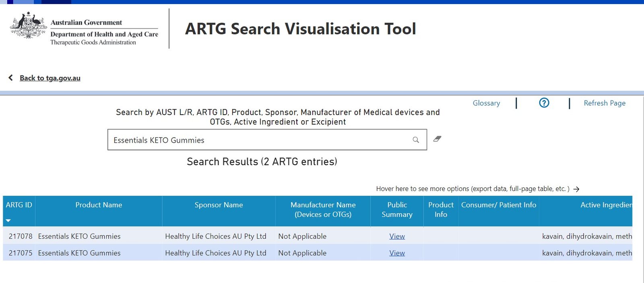Select the ARTG ID 217078 cell
Image resolution: width=644 pixels, height=283 pixels.
20,236
